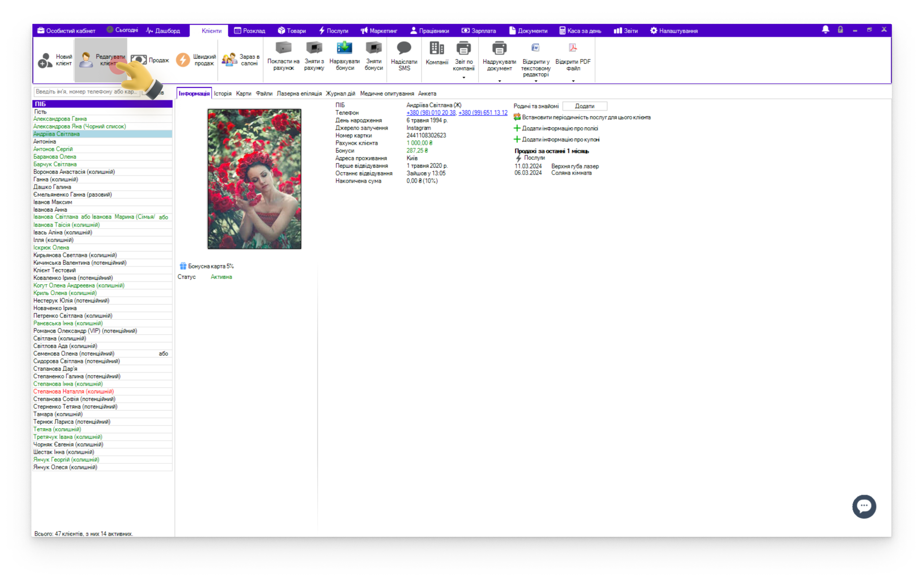Viewport: 924px width, 578px height.
Task: Click the Додати relatives button
Action: tap(585, 106)
